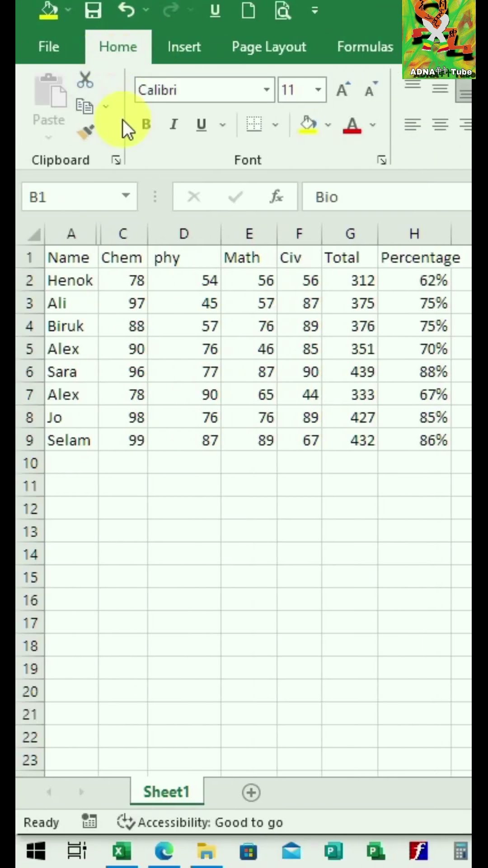Viewport: 488px width, 868px height.
Task: Click the Increase Font Size icon
Action: pos(343,90)
